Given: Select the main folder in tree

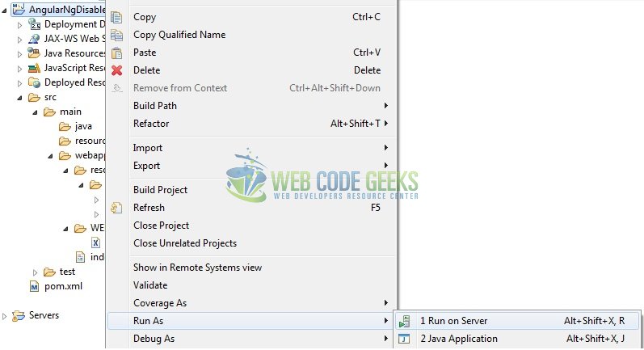Looking at the screenshot, I should pos(70,112).
